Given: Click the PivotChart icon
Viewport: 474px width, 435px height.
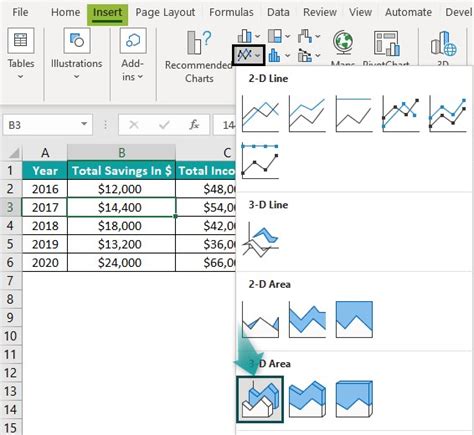Looking at the screenshot, I should [x=386, y=43].
